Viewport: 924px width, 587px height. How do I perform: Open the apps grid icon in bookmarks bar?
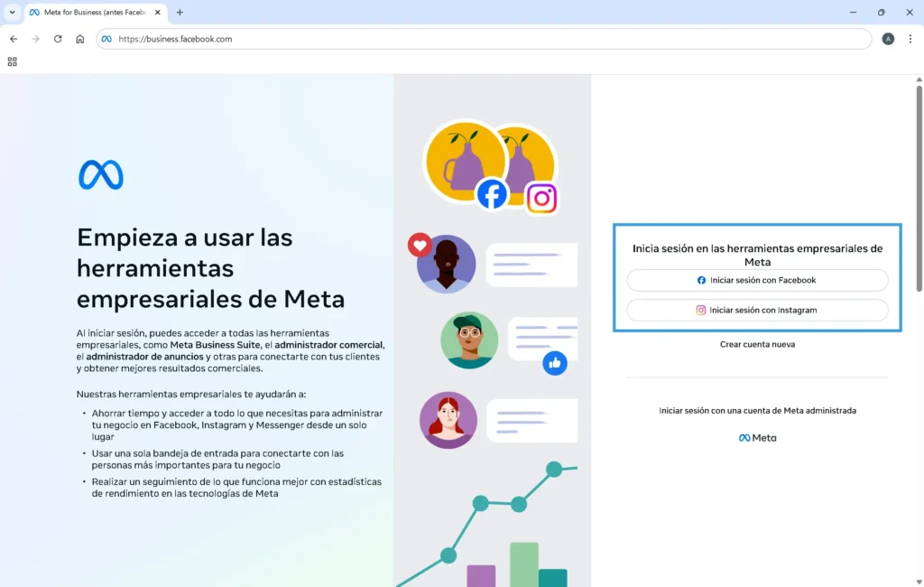tap(13, 61)
